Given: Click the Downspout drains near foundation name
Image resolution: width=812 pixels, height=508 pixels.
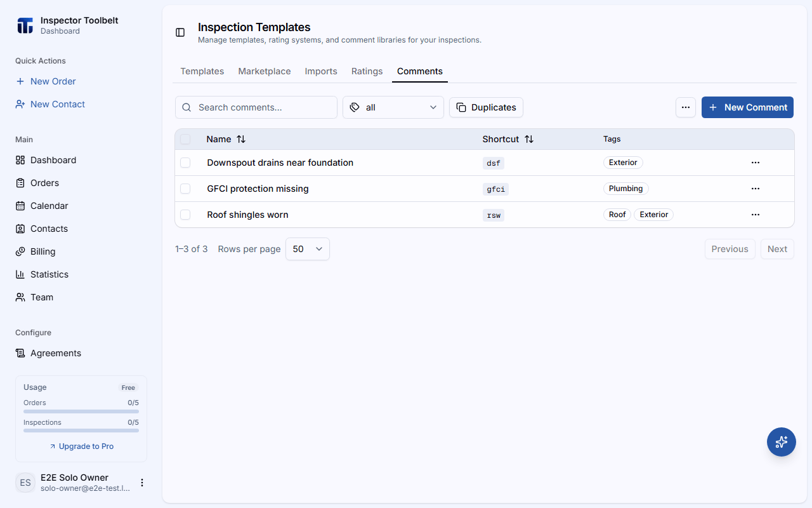Looking at the screenshot, I should [x=280, y=163].
